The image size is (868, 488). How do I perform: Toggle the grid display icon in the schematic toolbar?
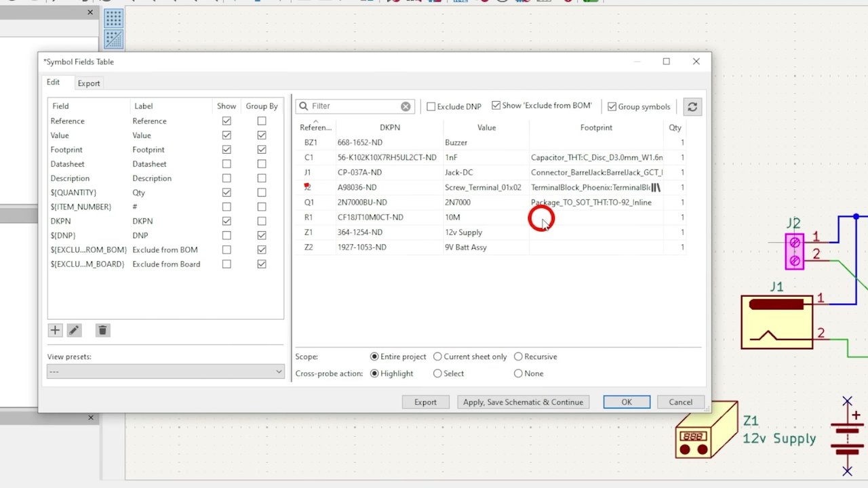[x=113, y=18]
